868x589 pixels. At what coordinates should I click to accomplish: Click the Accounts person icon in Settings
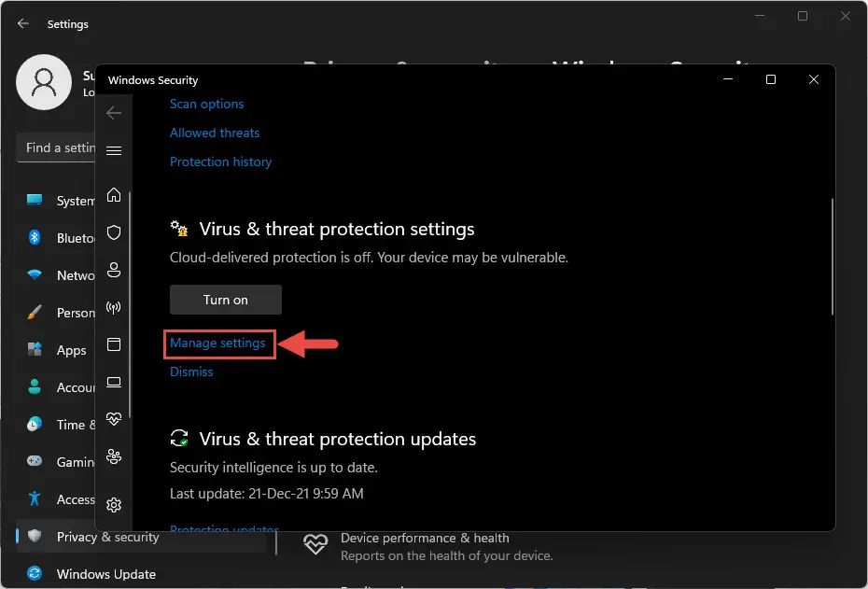pyautogui.click(x=35, y=387)
